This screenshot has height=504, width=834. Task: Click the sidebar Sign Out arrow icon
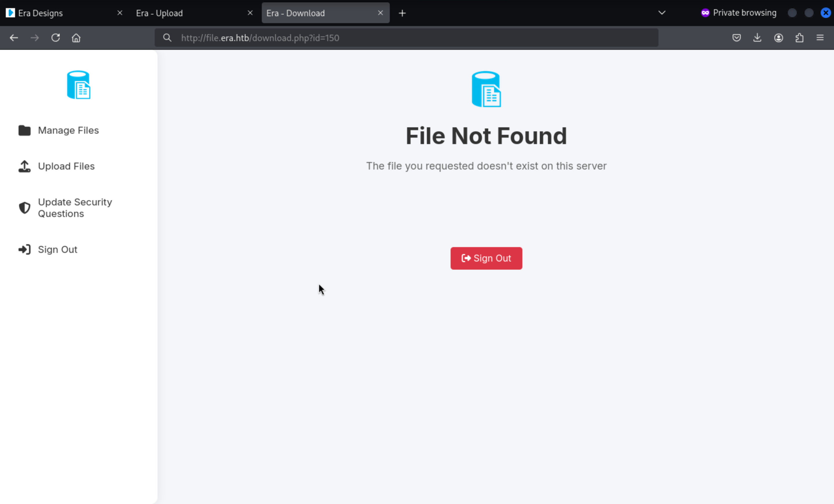click(24, 250)
